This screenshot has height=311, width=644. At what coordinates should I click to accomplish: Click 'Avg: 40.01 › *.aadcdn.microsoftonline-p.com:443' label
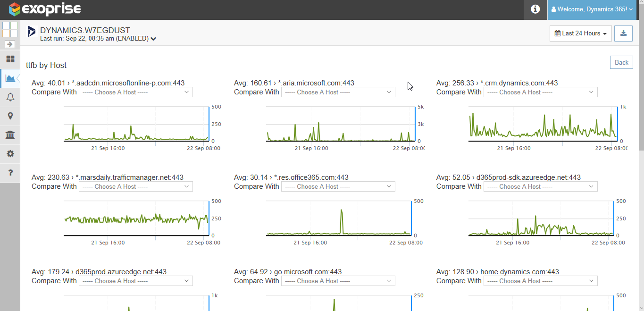coord(108,83)
